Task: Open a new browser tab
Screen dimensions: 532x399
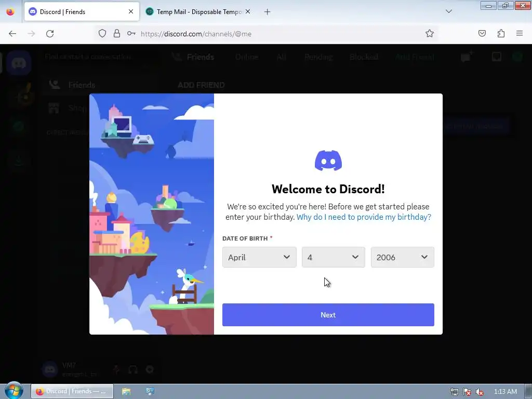Action: click(267, 12)
